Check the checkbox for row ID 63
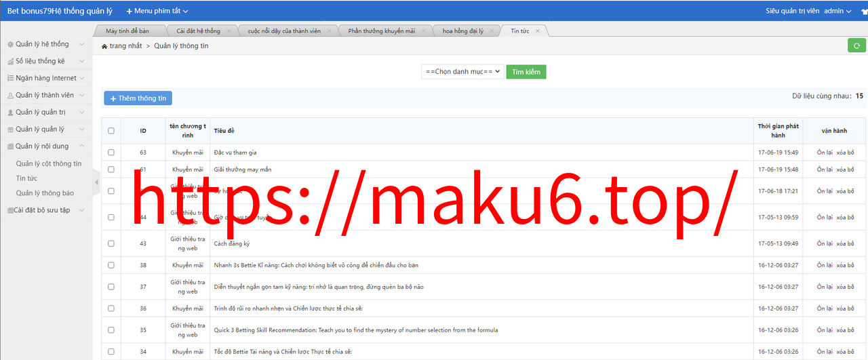Screen dimensions: 868x360 [x=111, y=153]
